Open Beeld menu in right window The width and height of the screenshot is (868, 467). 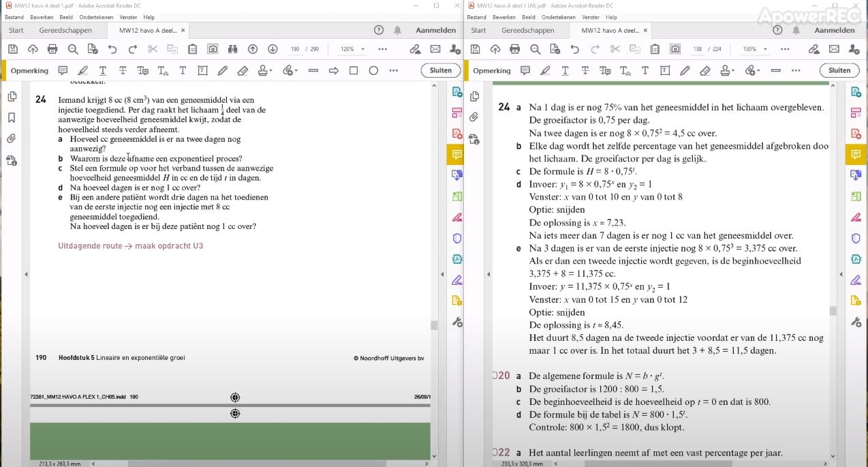click(528, 17)
